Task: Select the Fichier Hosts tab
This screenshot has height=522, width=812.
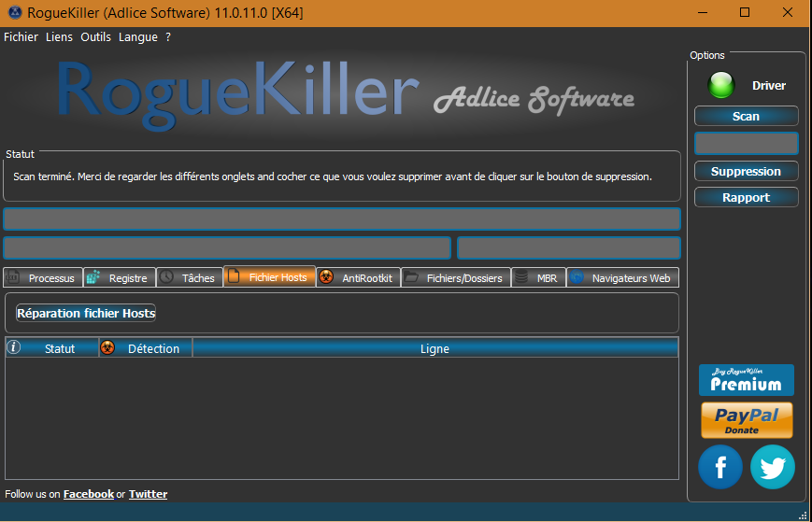Action: point(270,276)
